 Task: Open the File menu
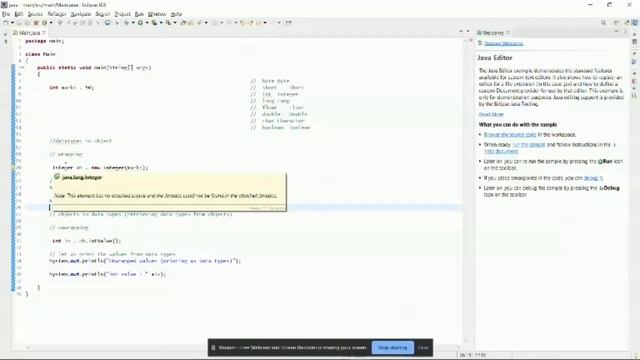click(x=6, y=14)
